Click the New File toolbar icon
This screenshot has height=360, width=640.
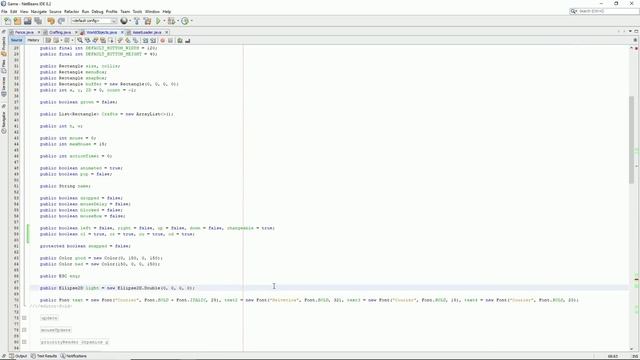point(7,21)
